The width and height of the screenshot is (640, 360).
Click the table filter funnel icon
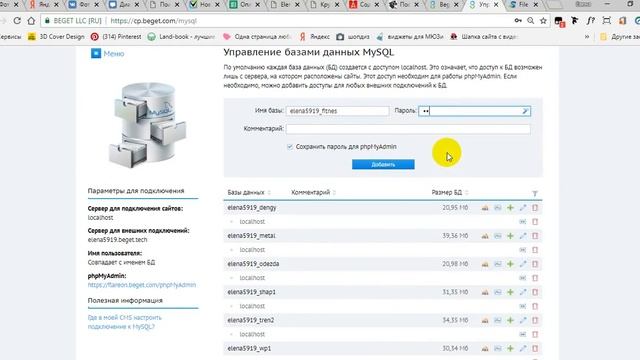coord(535,193)
